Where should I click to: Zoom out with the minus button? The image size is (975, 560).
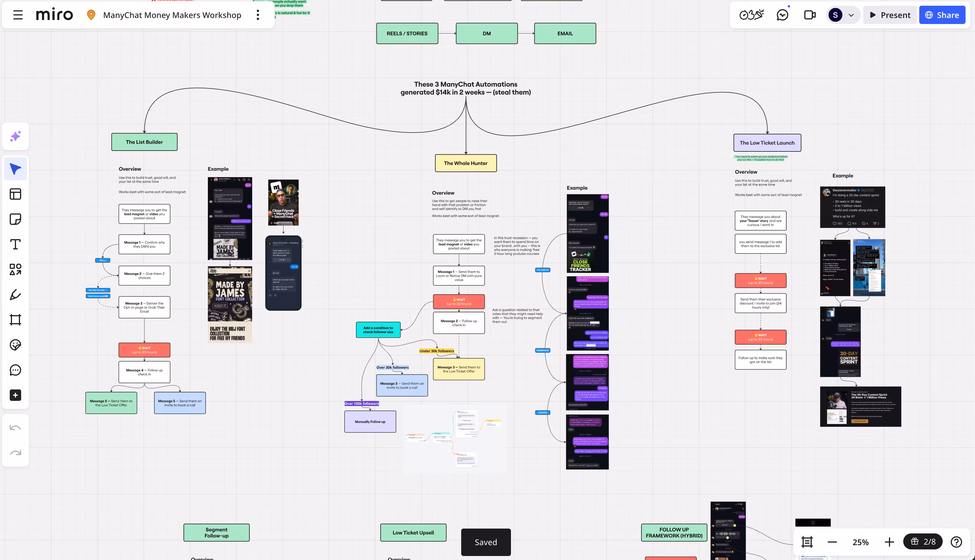832,542
